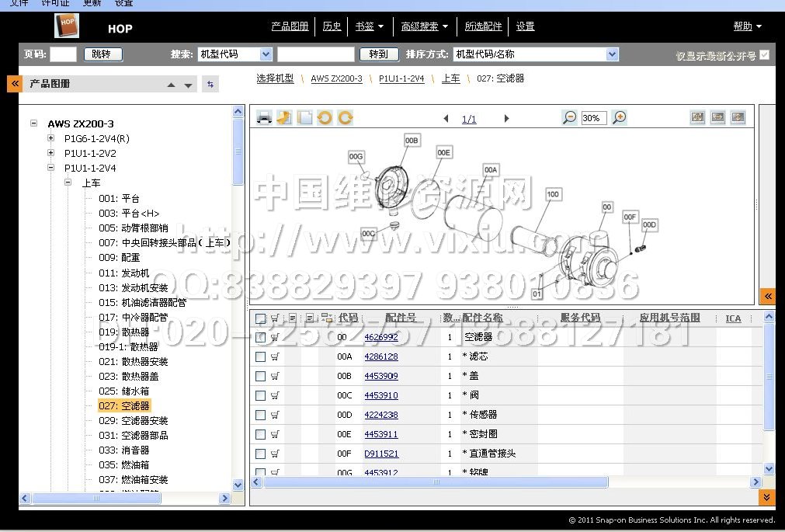The height and width of the screenshot is (532, 785).
Task: Tick the checkbox for part 00D
Action: click(261, 415)
